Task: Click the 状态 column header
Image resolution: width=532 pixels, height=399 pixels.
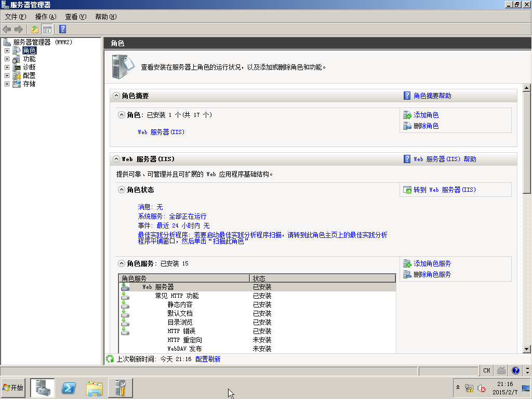Action: click(323, 278)
